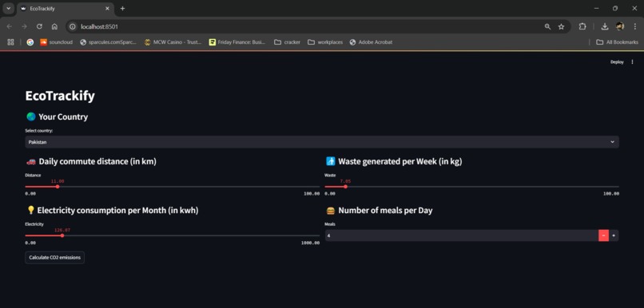Reload the page with refresh icon
Screen dimensions: 644x308
pyautogui.click(x=39, y=26)
